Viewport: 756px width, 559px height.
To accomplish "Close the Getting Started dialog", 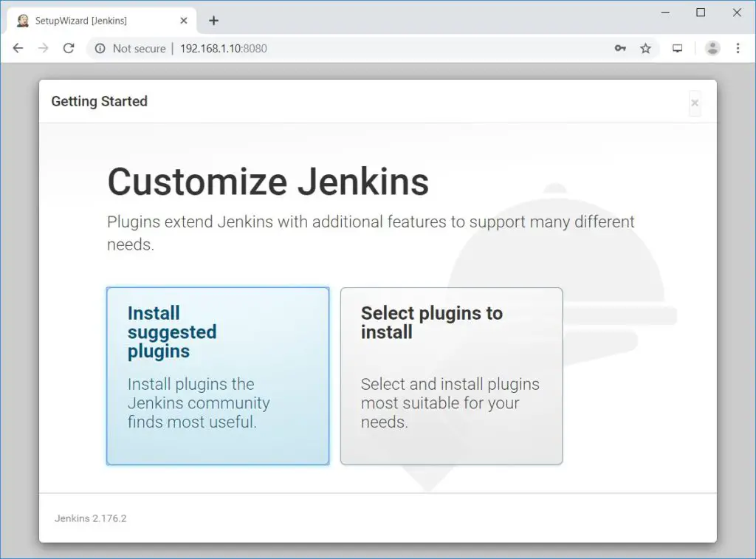I will coord(695,103).
